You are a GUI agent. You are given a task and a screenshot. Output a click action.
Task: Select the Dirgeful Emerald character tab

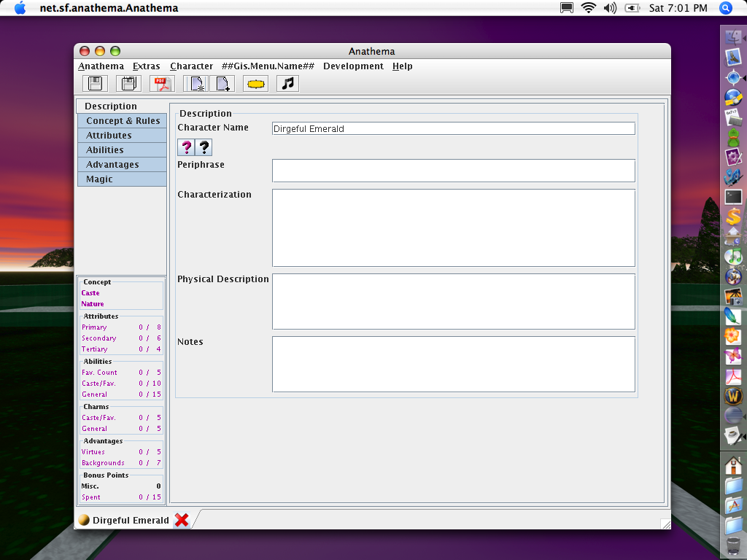131,520
